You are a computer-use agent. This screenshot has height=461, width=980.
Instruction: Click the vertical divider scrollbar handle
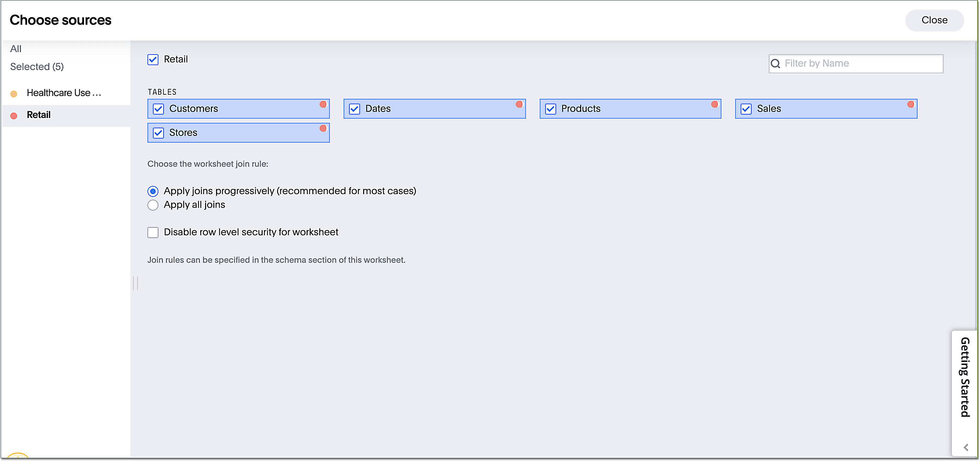136,283
